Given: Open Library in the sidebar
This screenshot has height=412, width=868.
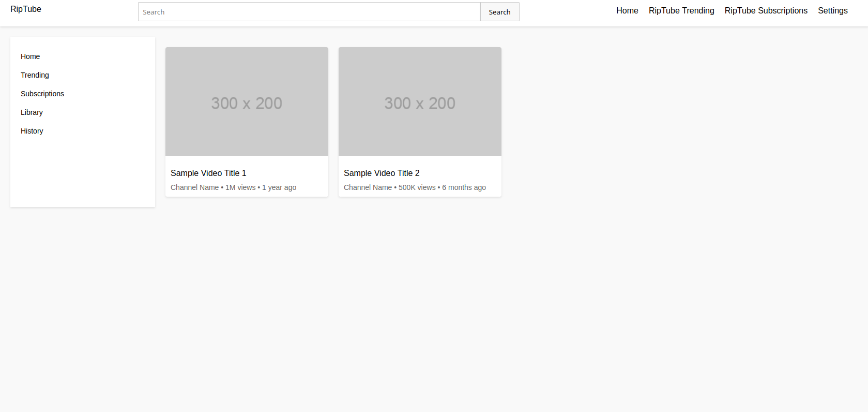Looking at the screenshot, I should pyautogui.click(x=32, y=112).
